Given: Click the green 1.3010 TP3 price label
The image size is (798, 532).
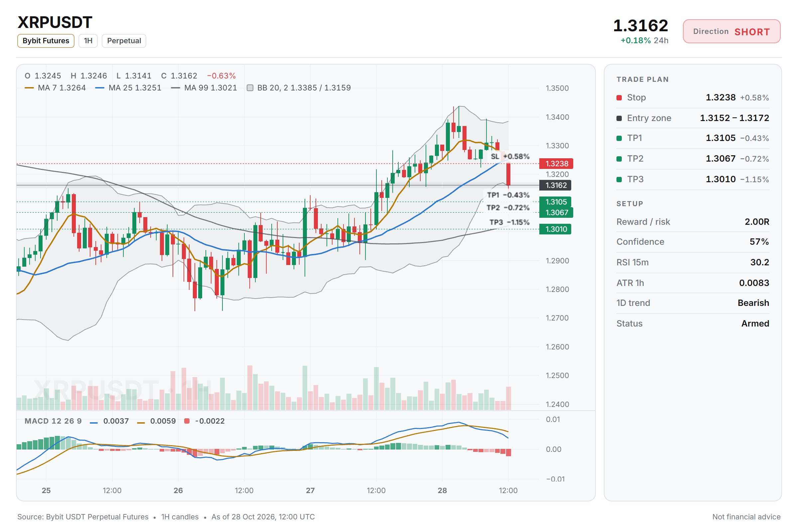Looking at the screenshot, I should [555, 229].
